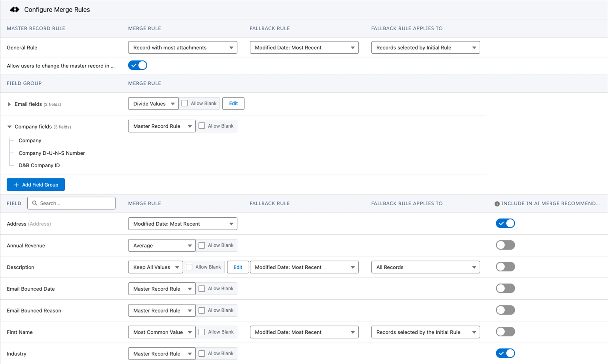The image size is (608, 364).
Task: Check Allow Blank for Industry
Action: click(202, 353)
